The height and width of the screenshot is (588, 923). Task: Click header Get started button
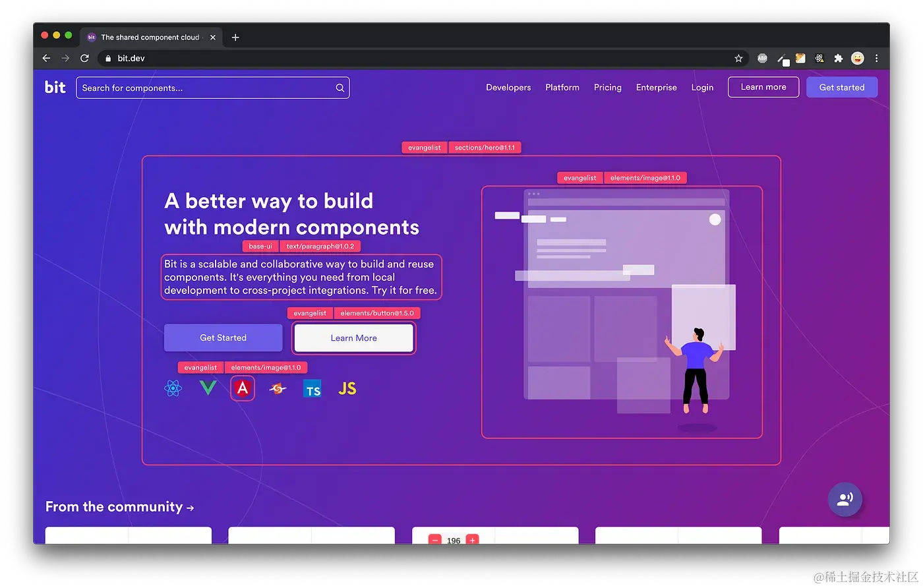pyautogui.click(x=842, y=87)
